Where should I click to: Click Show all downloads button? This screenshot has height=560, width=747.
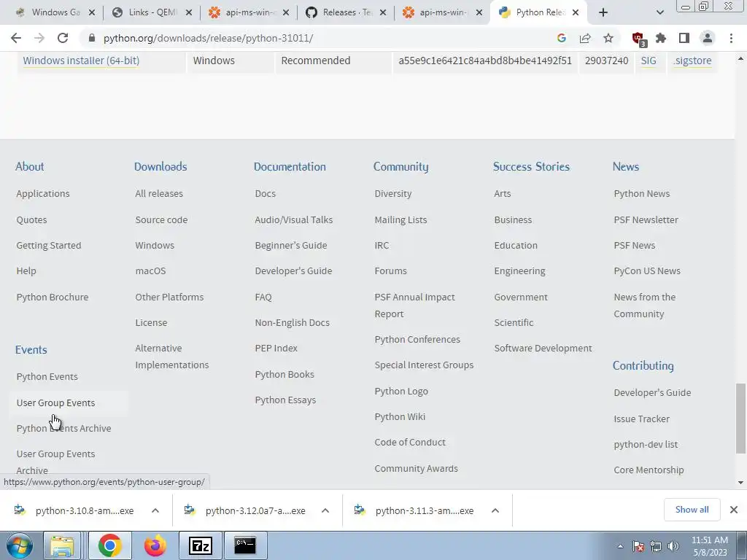click(692, 510)
